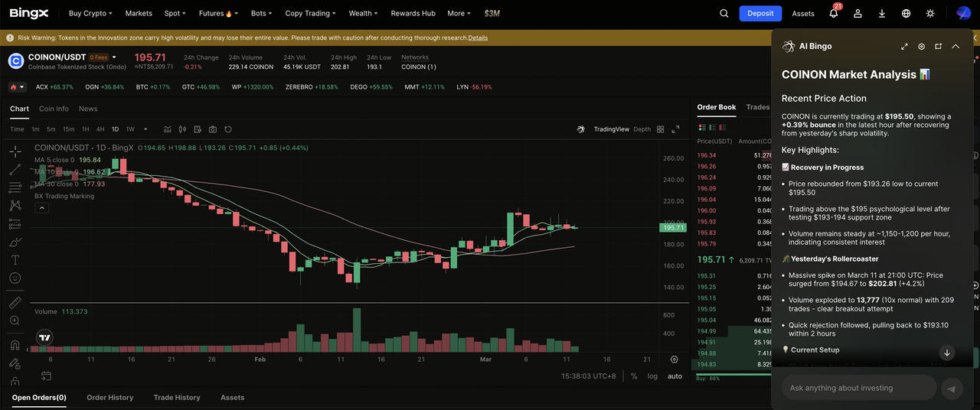The width and height of the screenshot is (980, 410).
Task: Open the chart indicators button
Action: click(x=183, y=129)
